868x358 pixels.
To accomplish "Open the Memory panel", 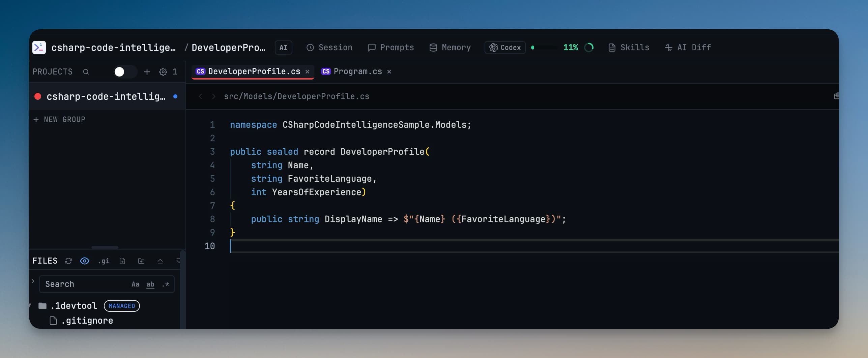I will (450, 48).
